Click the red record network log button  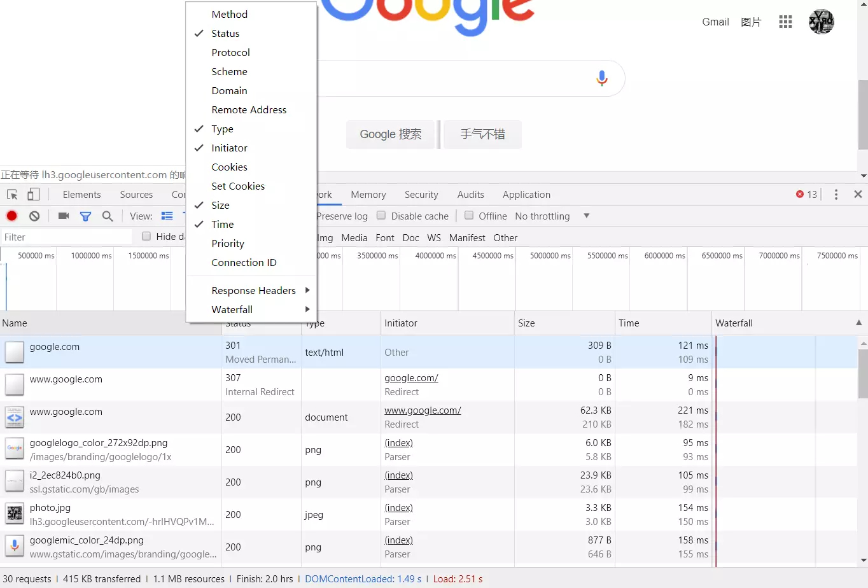pos(11,216)
